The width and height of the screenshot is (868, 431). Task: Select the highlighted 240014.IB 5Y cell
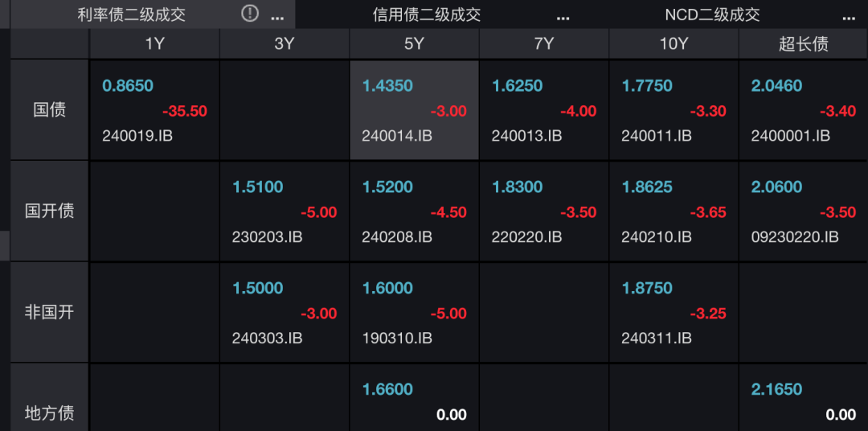414,111
